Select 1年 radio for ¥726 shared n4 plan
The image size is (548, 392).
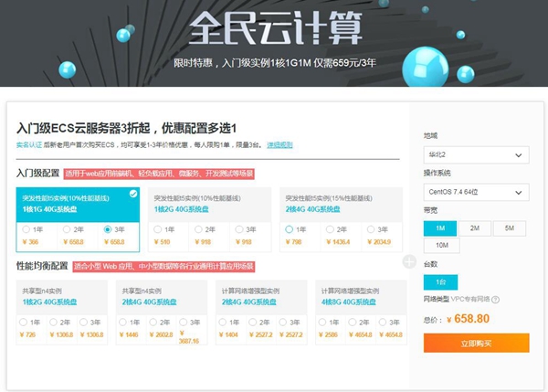pos(23,322)
